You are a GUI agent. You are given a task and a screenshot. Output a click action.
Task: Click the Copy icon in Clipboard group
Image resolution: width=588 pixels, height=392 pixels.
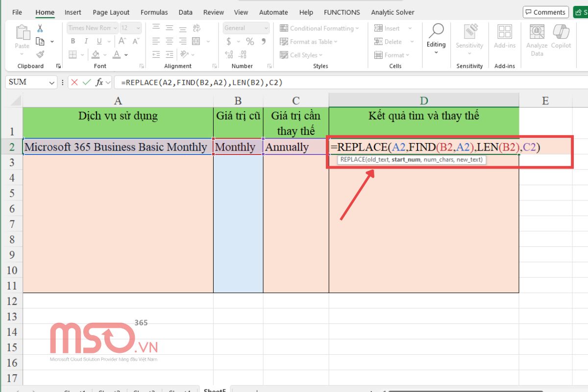(40, 42)
